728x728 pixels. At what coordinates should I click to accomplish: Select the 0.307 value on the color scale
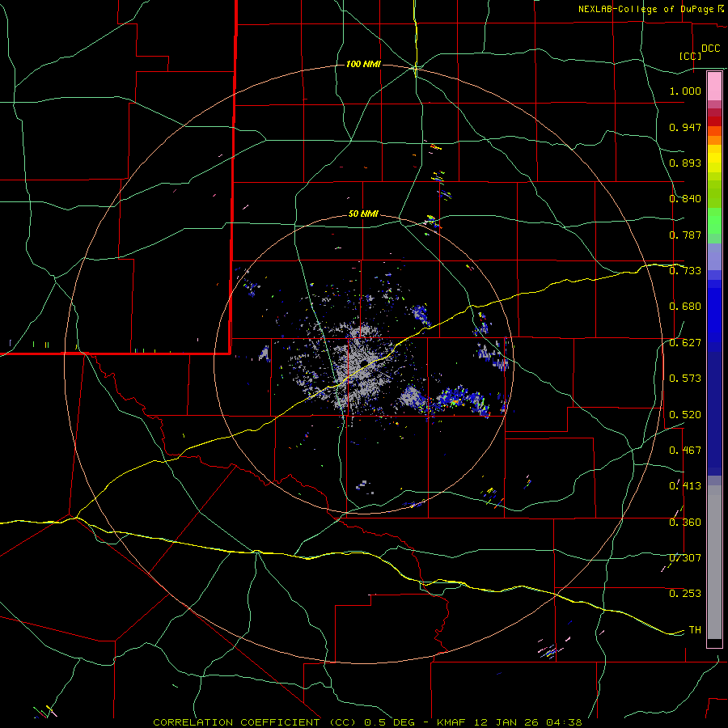point(685,557)
